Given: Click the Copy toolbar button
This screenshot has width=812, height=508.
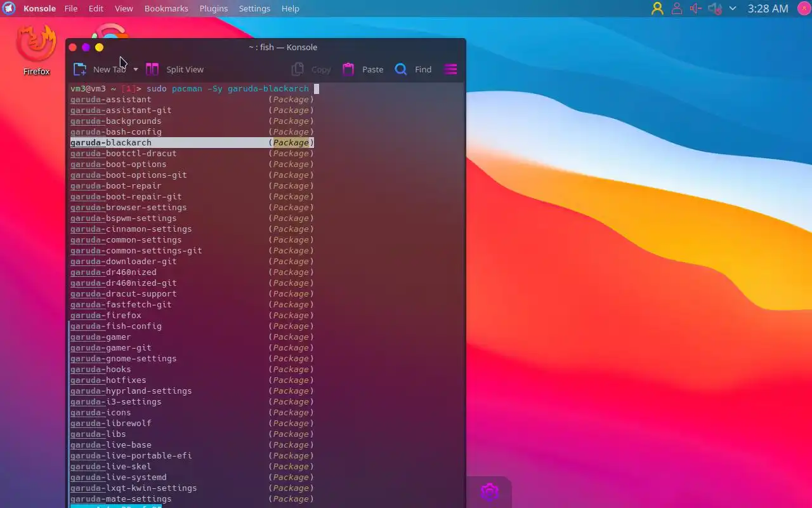Looking at the screenshot, I should (311, 69).
